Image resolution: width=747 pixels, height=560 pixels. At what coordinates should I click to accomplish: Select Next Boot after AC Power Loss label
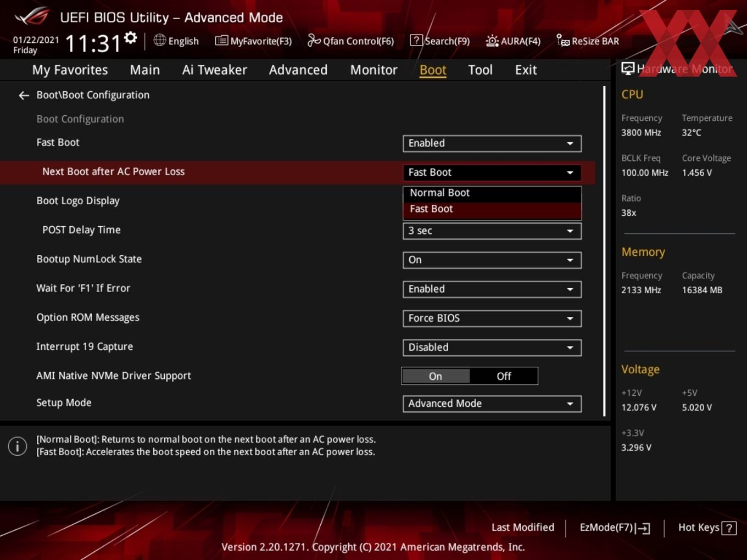tap(113, 172)
